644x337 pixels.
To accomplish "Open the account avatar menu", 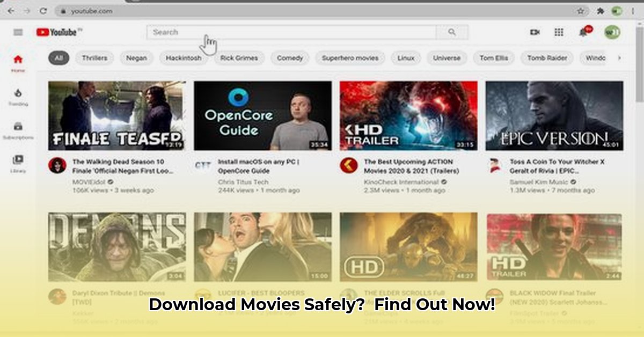I will [612, 32].
